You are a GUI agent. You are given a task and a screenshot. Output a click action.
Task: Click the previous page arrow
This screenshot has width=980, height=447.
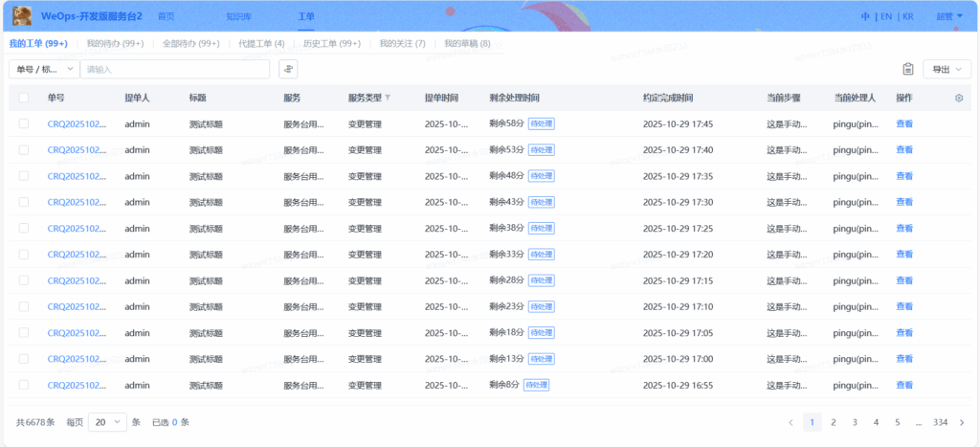pyautogui.click(x=791, y=422)
